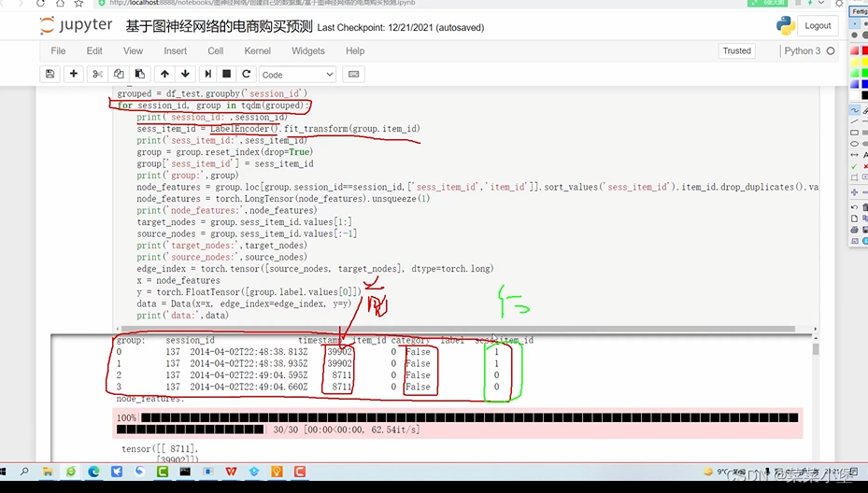Select the double-arrow annotation tool

click(855, 155)
